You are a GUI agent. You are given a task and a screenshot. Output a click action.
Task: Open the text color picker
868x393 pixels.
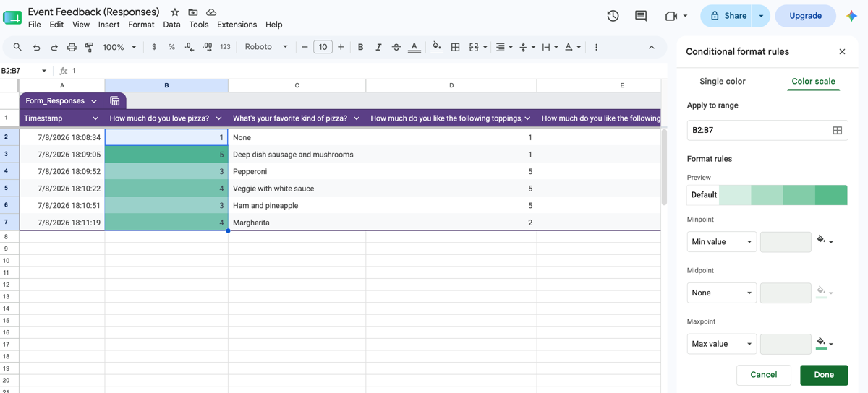[x=414, y=47]
